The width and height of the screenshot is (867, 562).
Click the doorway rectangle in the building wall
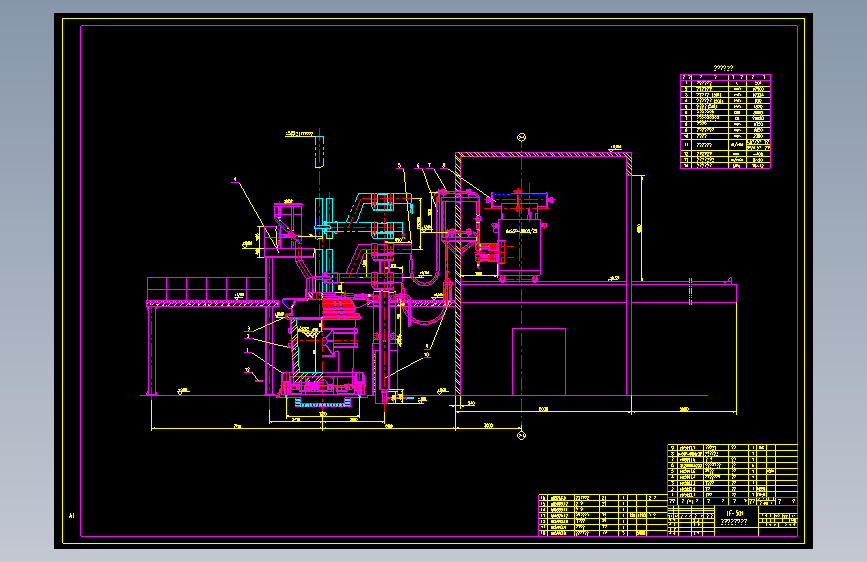click(x=539, y=362)
